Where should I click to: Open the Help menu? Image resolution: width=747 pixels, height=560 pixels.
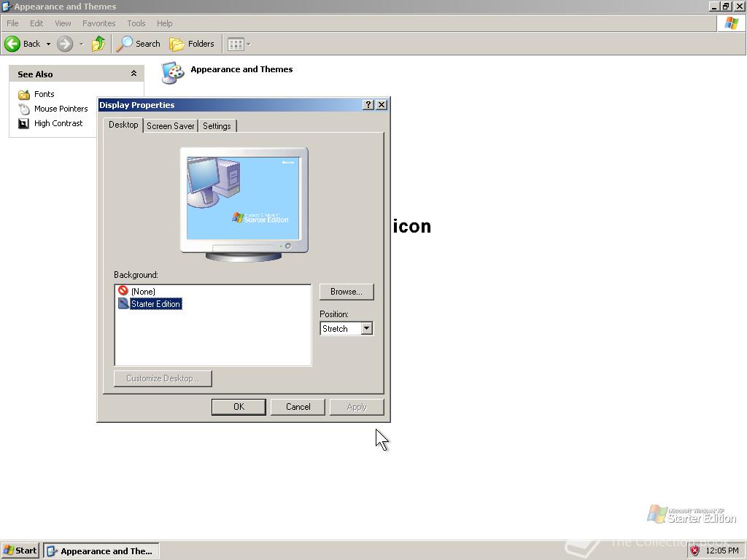coord(164,23)
